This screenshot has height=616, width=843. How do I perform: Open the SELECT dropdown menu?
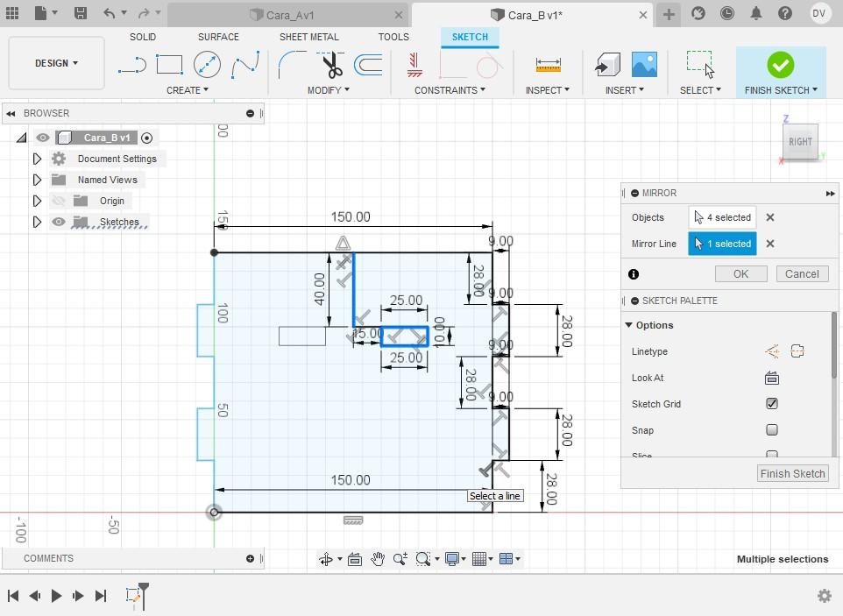[x=700, y=90]
